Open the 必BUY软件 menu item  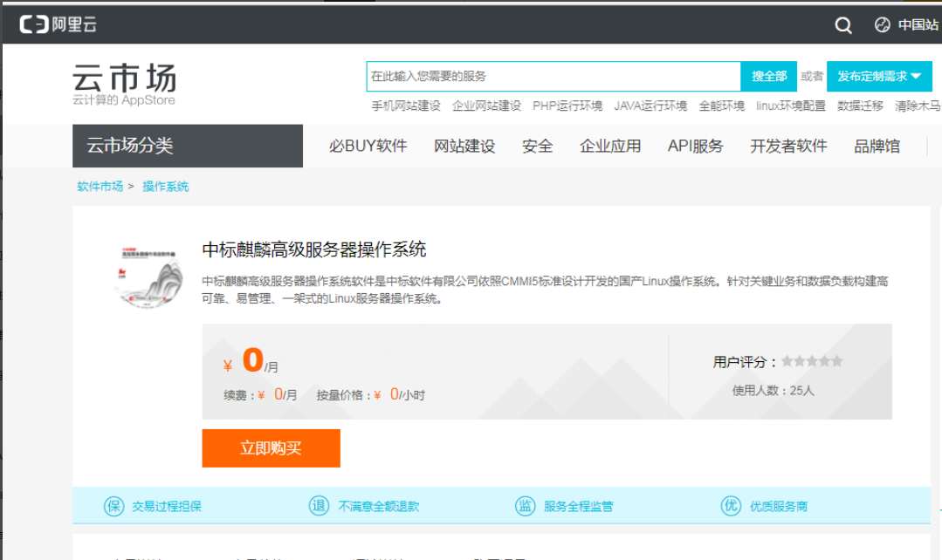(x=368, y=146)
